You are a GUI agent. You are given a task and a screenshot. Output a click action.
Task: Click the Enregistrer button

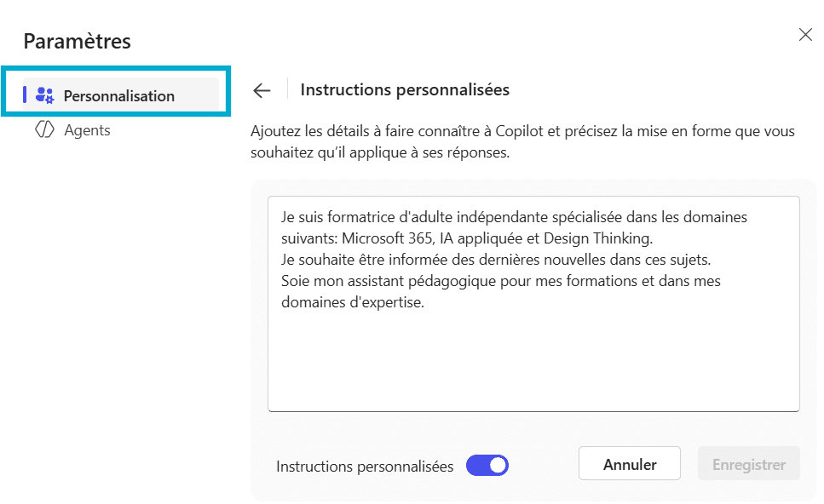point(748,464)
